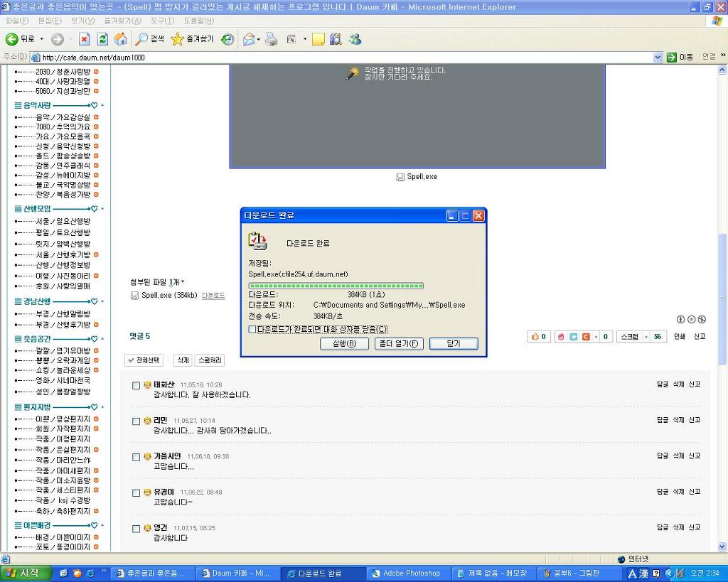
Task: Check the box for 태화산 comment
Action: click(136, 385)
